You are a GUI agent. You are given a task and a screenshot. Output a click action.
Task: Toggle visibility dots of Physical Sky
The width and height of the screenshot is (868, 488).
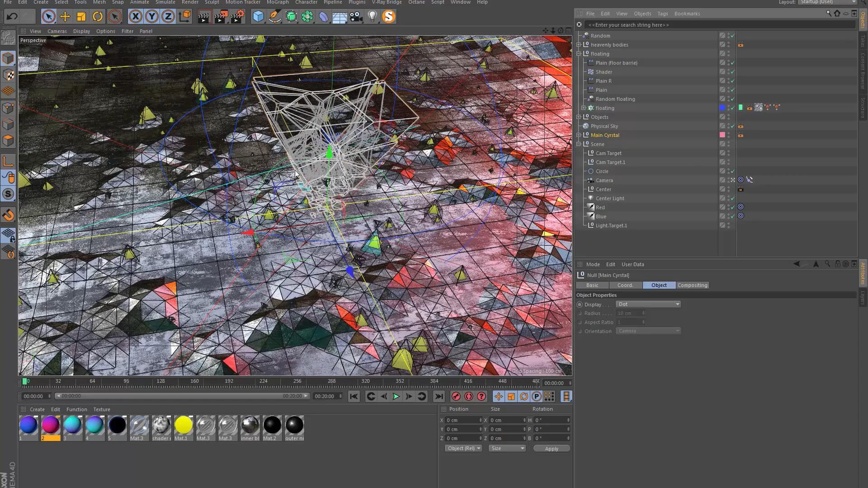click(728, 126)
